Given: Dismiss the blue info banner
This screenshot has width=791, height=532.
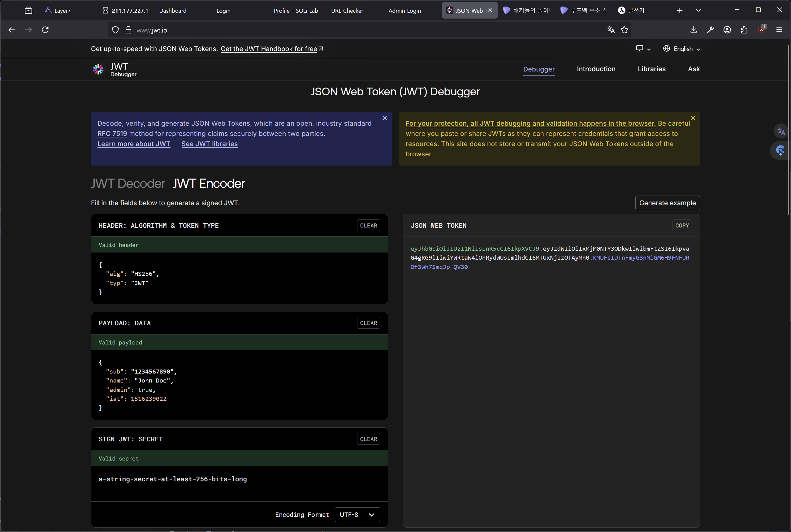Looking at the screenshot, I should [x=385, y=118].
